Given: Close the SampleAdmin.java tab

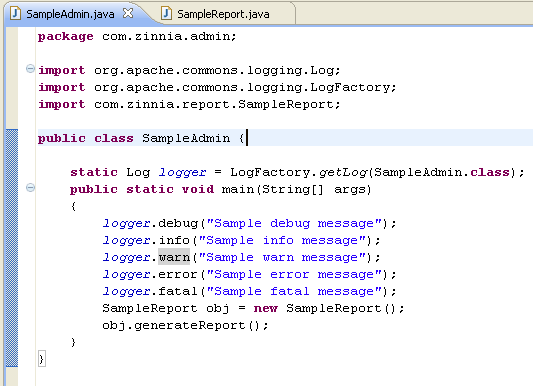Looking at the screenshot, I should (x=128, y=14).
